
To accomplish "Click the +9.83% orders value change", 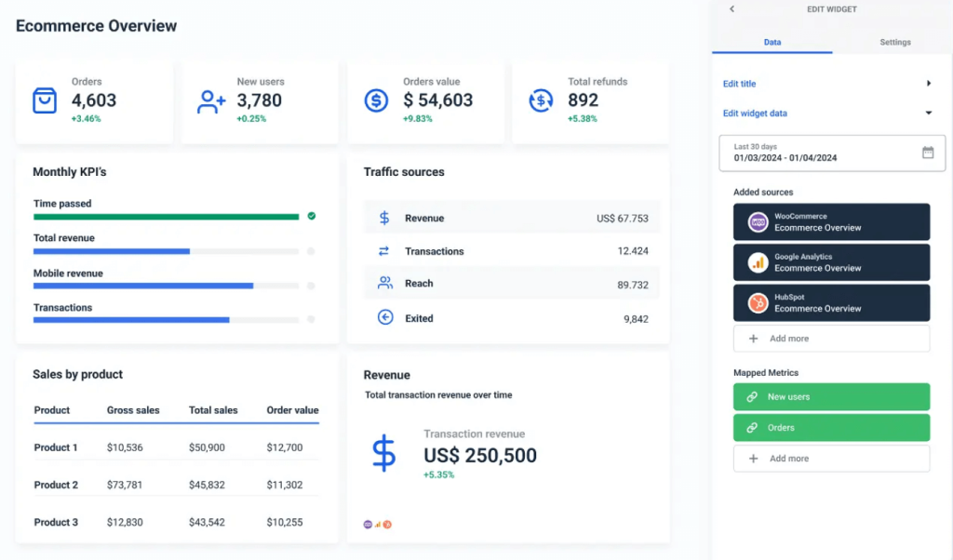I will [x=418, y=118].
